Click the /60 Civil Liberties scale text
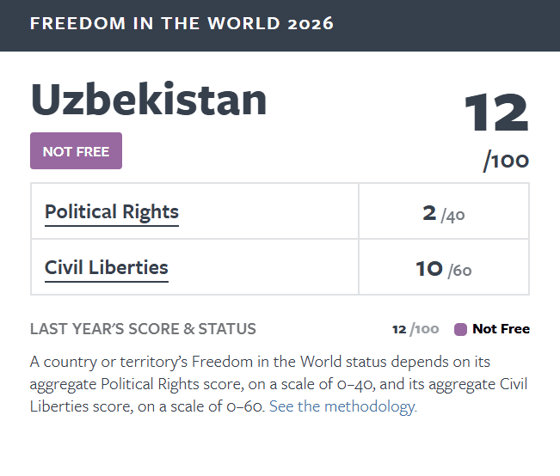The width and height of the screenshot is (560, 476). click(460, 271)
